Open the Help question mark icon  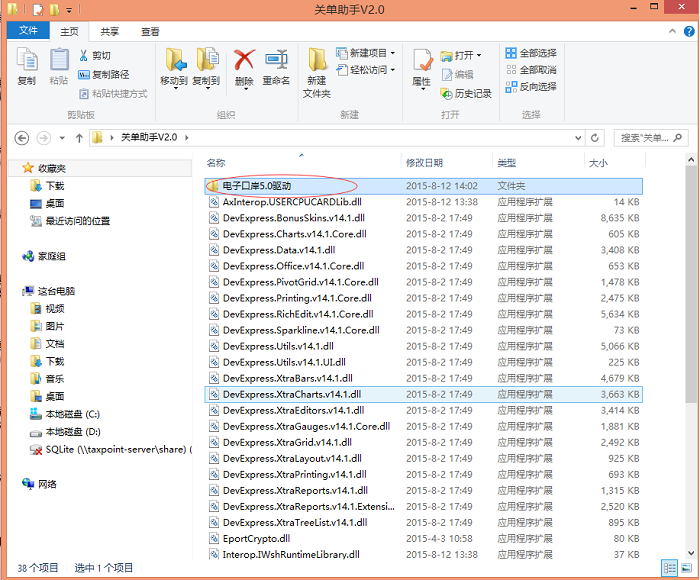click(689, 31)
